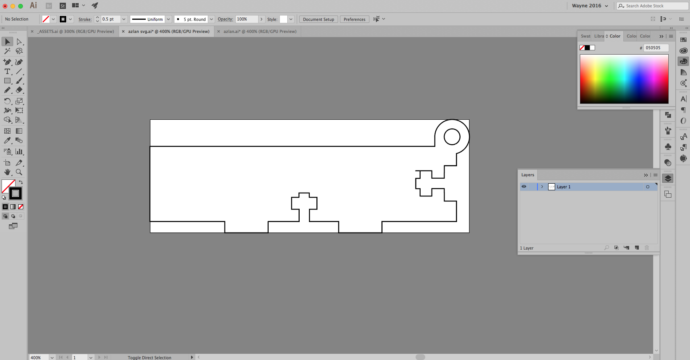Choose the Rectangle tool
Image resolution: width=690 pixels, height=360 pixels.
pyautogui.click(x=7, y=81)
